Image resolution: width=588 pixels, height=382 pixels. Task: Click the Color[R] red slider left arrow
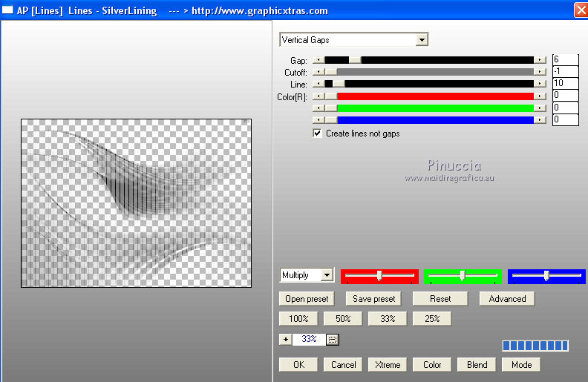click(x=318, y=96)
